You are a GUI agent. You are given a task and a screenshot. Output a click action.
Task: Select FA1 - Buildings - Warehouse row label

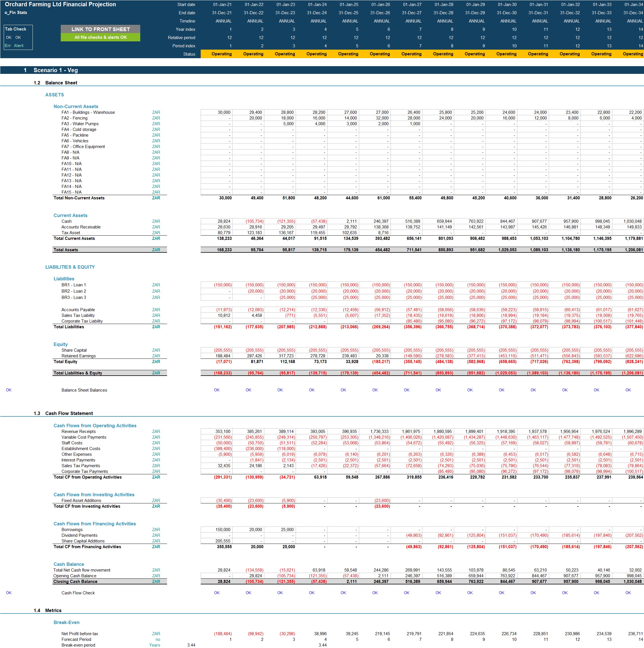click(x=88, y=112)
